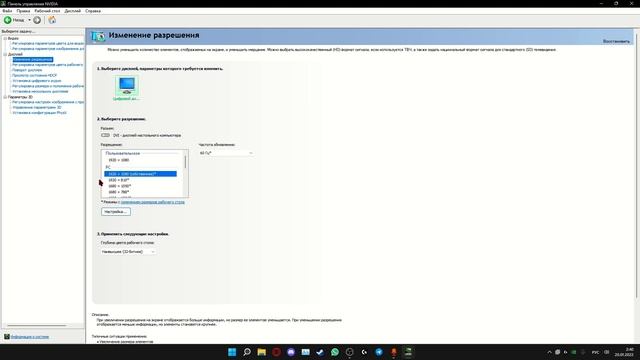Collapse the Видео tree group
The image size is (640, 360).
pyautogui.click(x=5, y=38)
